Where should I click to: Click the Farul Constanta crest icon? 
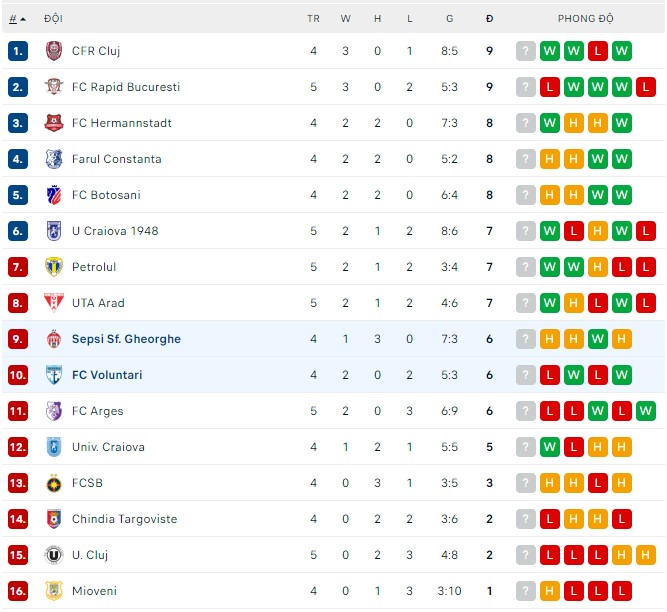click(54, 159)
